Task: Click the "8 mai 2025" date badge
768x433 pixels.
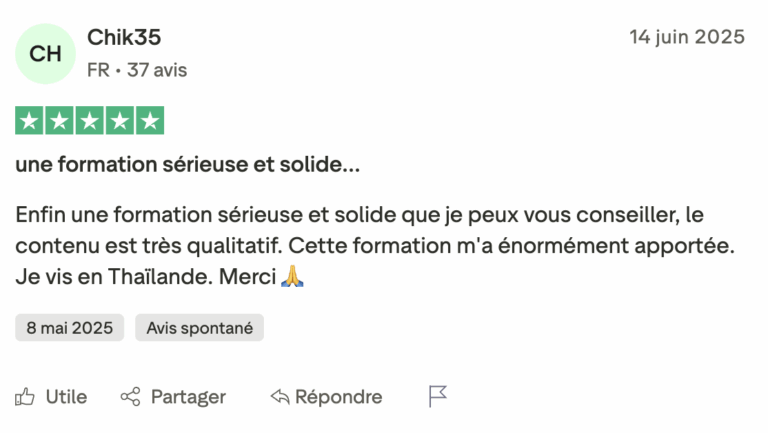Action: tap(69, 328)
